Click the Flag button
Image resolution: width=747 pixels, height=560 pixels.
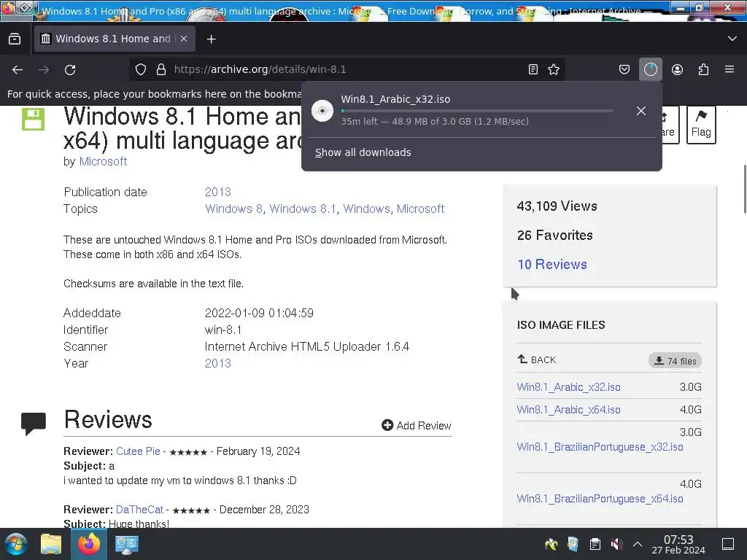point(701,125)
